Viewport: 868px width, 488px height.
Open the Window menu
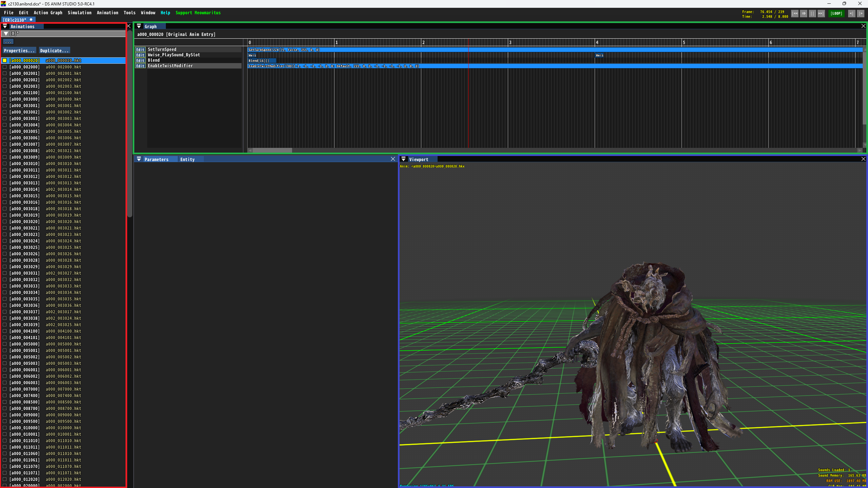148,13
